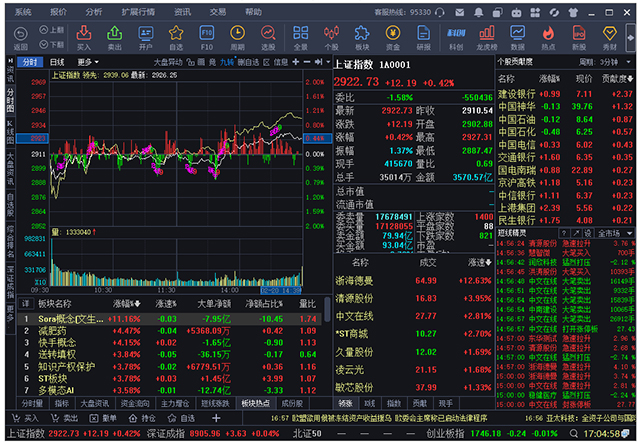Viewport: 640px width, 444px height.
Task: Open the 研报 research report icon
Action: [x=424, y=38]
